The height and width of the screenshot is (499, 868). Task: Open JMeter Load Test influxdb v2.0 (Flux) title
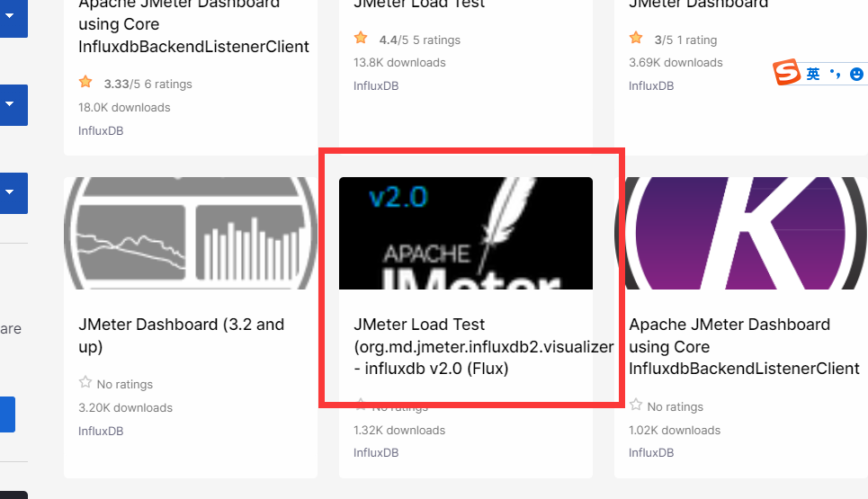[x=484, y=346]
